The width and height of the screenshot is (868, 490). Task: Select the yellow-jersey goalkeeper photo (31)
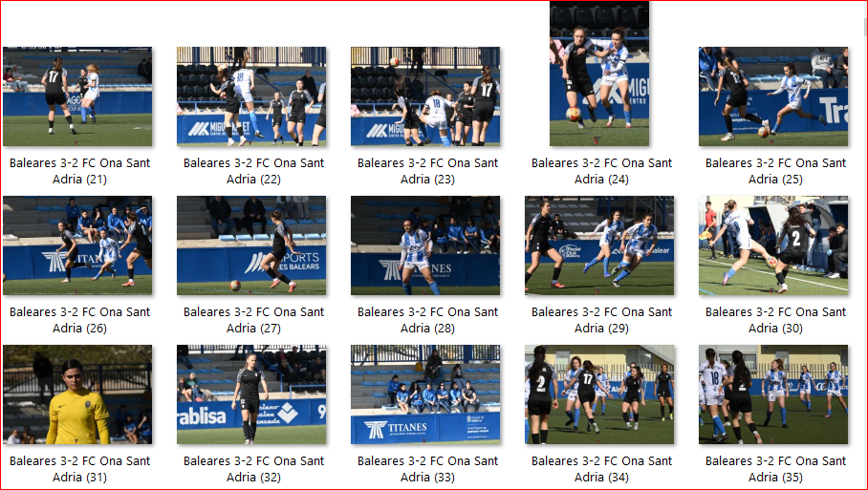(x=77, y=394)
